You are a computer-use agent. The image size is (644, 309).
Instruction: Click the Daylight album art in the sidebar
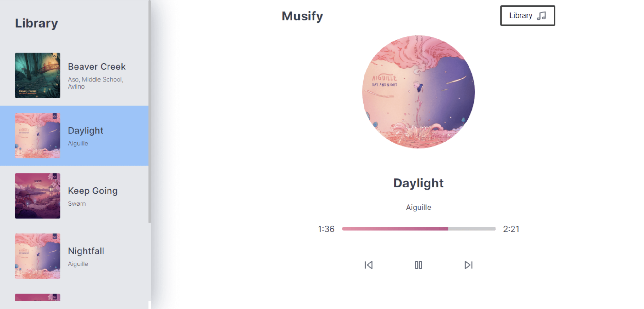[37, 136]
